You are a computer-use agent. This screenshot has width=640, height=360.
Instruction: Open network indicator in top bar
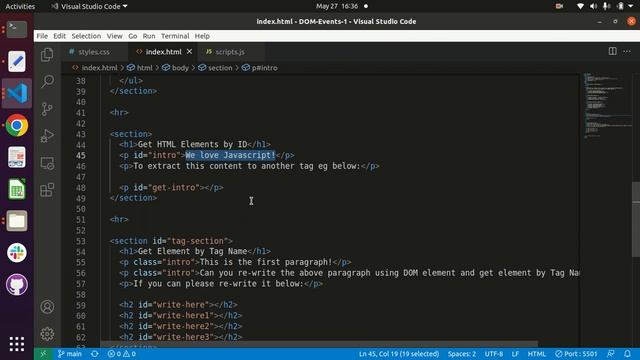pos(580,6)
